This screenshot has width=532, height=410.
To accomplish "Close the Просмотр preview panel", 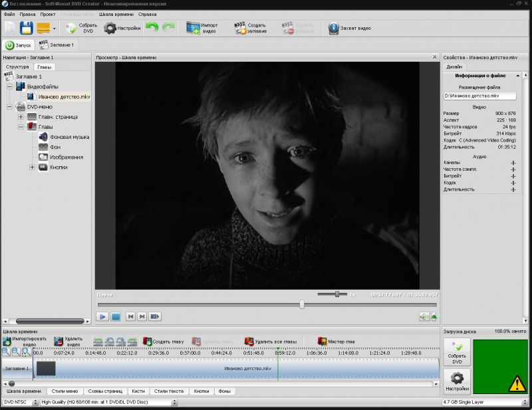I will click(x=435, y=57).
